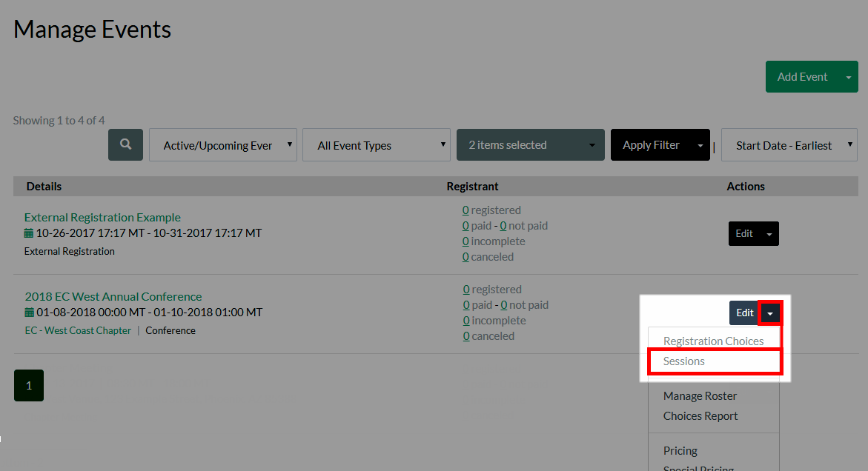Image resolution: width=868 pixels, height=471 pixels.
Task: Toggle Edit dropdown arrow for External Registration Example
Action: tap(769, 234)
